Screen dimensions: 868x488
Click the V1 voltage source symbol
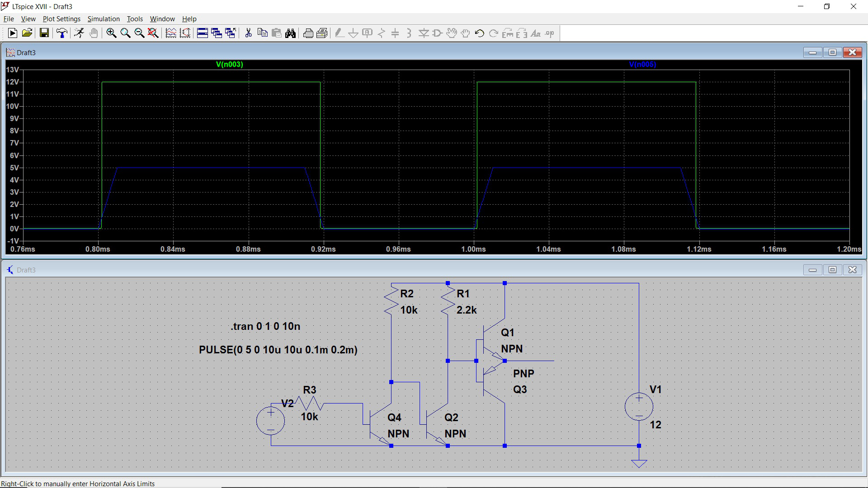point(639,407)
